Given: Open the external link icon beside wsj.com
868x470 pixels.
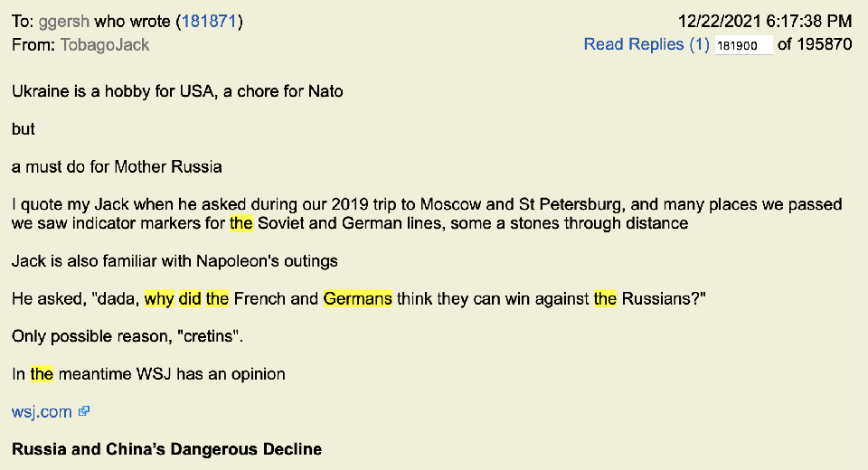Looking at the screenshot, I should [84, 411].
